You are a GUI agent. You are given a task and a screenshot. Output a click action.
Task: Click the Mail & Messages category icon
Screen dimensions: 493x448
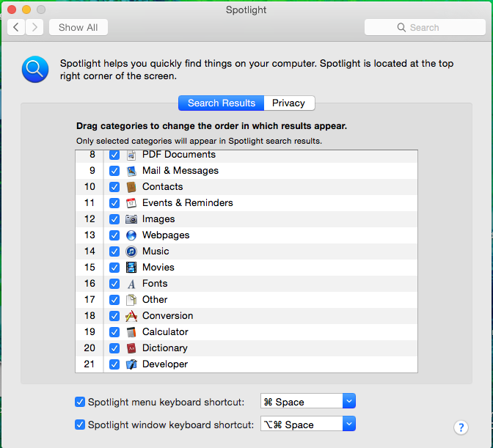tap(131, 171)
